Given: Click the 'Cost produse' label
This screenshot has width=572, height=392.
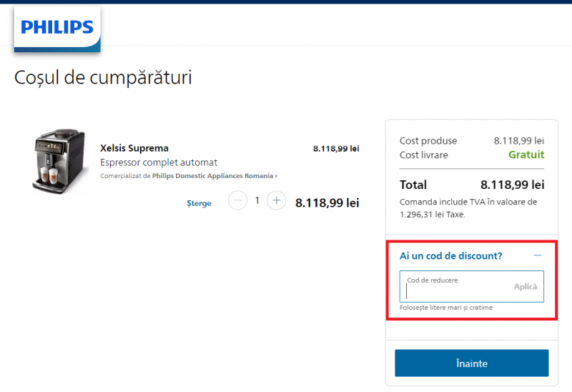Looking at the screenshot, I should point(428,141).
